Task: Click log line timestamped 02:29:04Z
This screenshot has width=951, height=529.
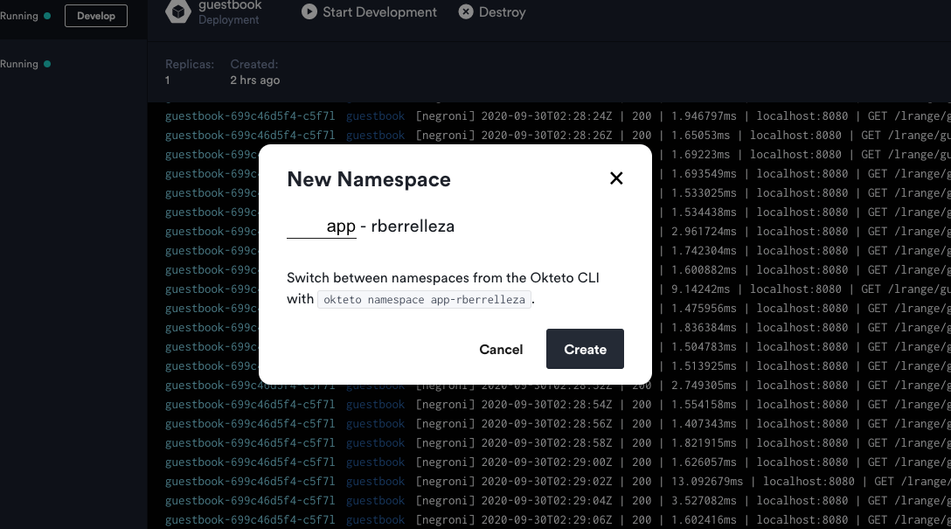Action: pyautogui.click(x=558, y=501)
